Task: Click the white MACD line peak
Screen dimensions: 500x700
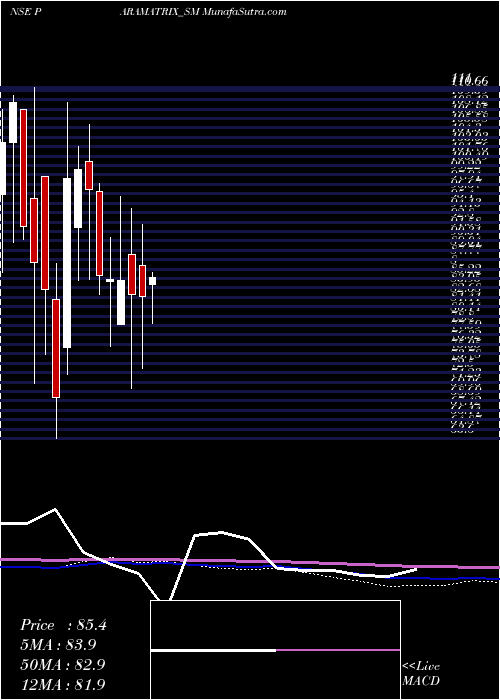Action: (x=55, y=509)
